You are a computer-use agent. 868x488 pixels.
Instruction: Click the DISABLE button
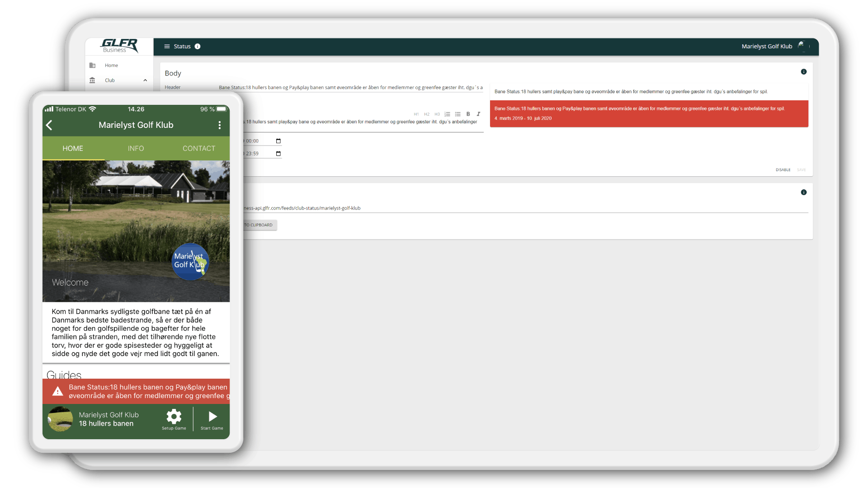[x=783, y=170]
